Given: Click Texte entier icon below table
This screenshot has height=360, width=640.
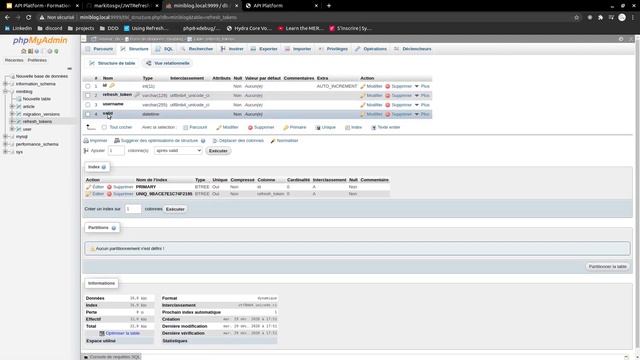Looking at the screenshot, I should tap(373, 127).
